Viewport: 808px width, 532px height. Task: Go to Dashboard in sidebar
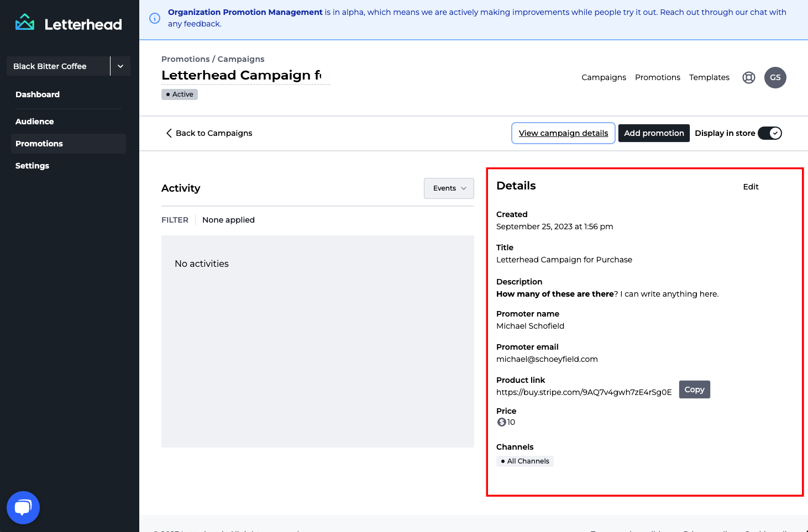coord(38,94)
